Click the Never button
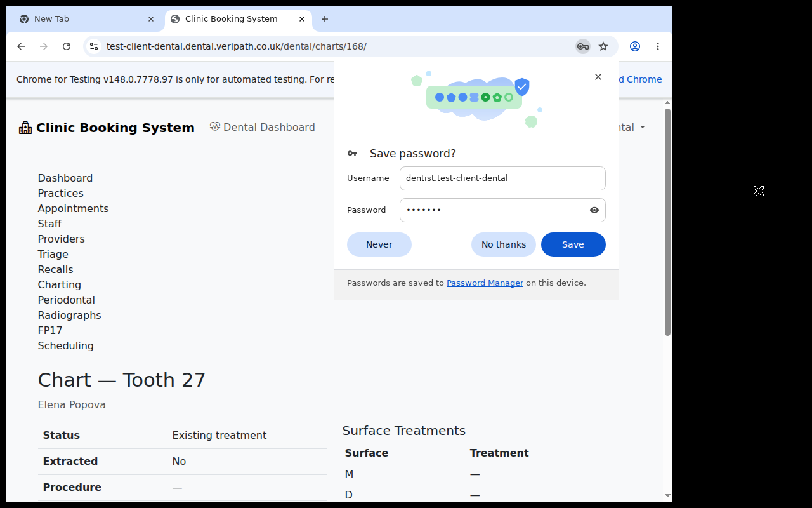The image size is (812, 508). click(379, 244)
